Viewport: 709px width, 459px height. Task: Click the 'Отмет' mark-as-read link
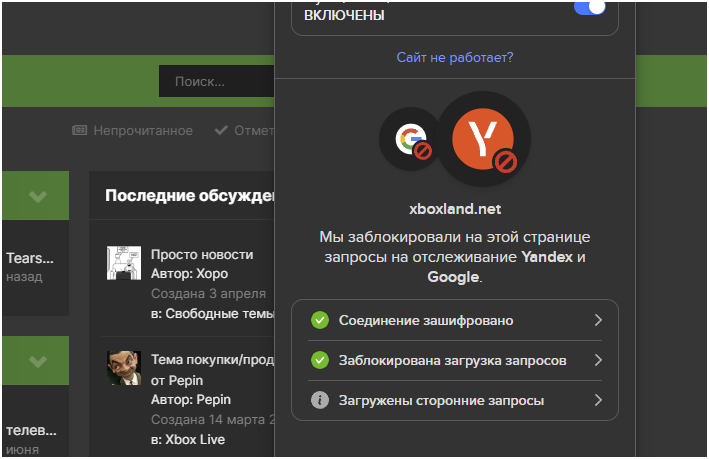(x=254, y=131)
